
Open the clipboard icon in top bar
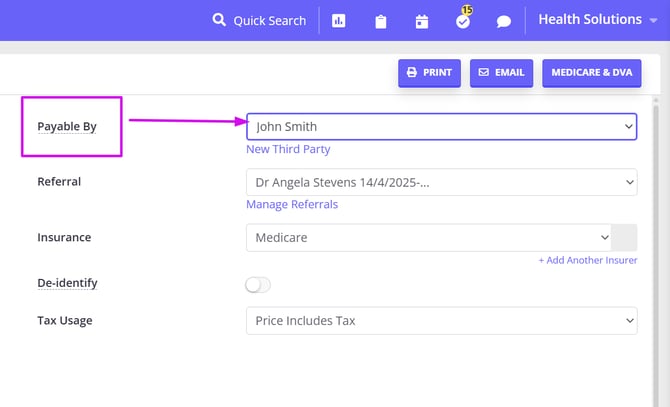pyautogui.click(x=381, y=21)
